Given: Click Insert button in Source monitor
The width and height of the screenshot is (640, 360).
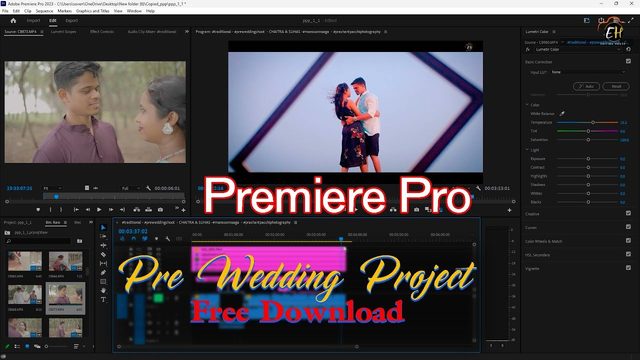Looking at the screenshot, I should [x=137, y=209].
